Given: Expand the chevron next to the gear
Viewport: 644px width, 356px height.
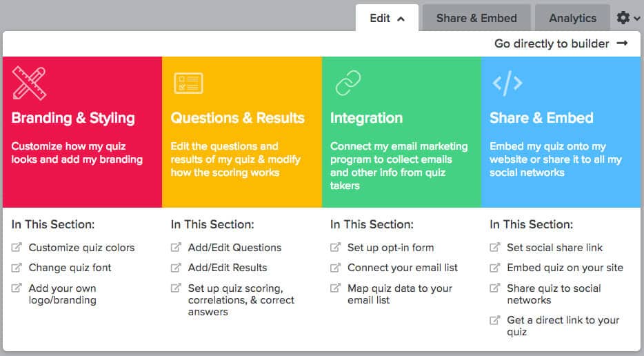Looking at the screenshot, I should [x=636, y=19].
